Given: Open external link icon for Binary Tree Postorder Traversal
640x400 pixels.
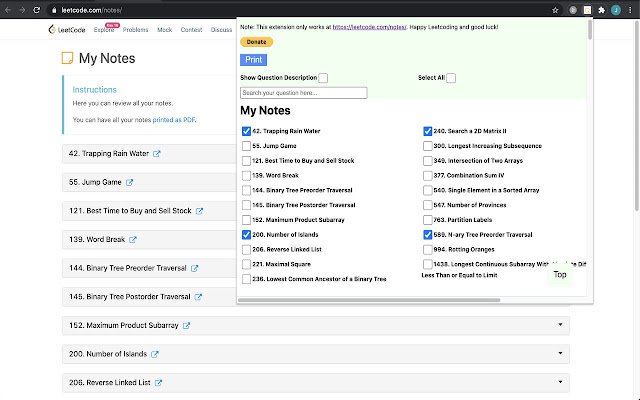Looking at the screenshot, I should click(198, 297).
